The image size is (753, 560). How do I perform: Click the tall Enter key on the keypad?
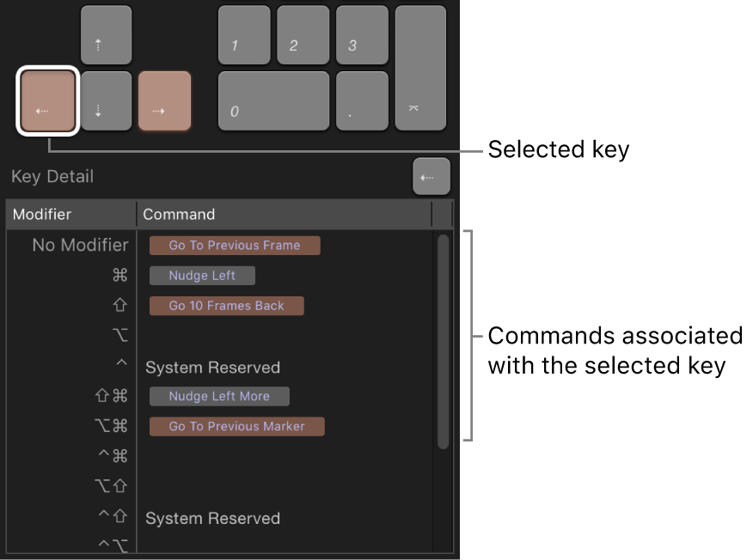tap(419, 68)
